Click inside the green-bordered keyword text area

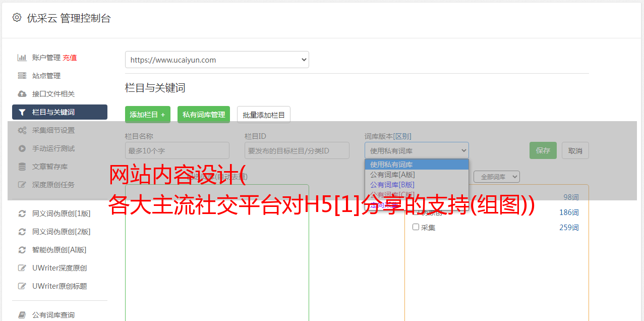pyautogui.click(x=217, y=252)
